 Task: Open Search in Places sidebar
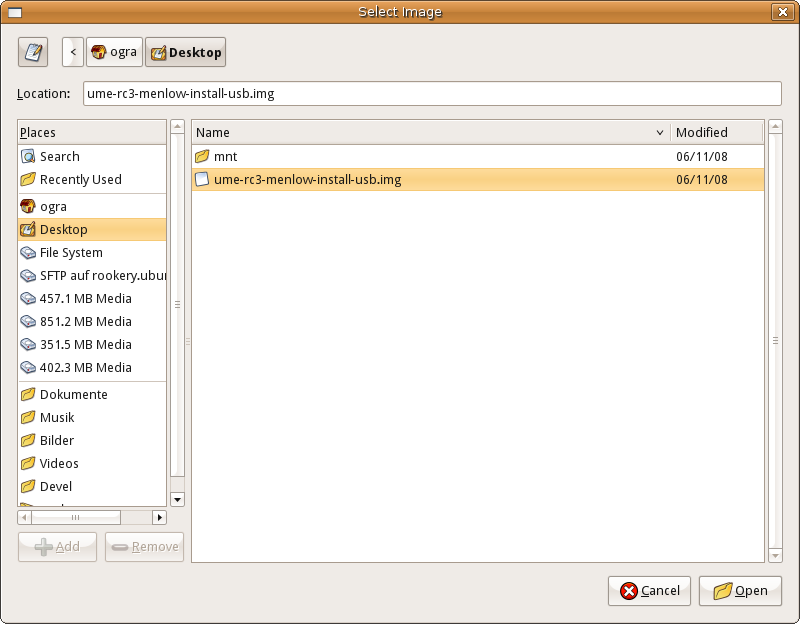[60, 157]
